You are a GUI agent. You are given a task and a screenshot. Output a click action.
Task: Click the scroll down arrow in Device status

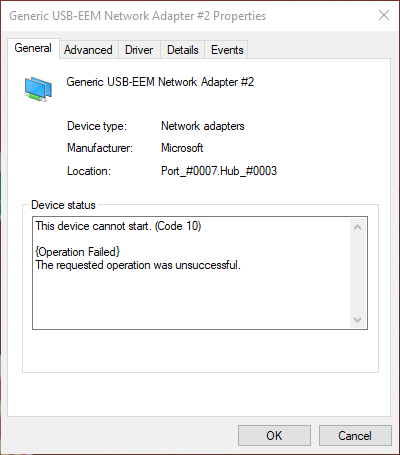pos(358,320)
